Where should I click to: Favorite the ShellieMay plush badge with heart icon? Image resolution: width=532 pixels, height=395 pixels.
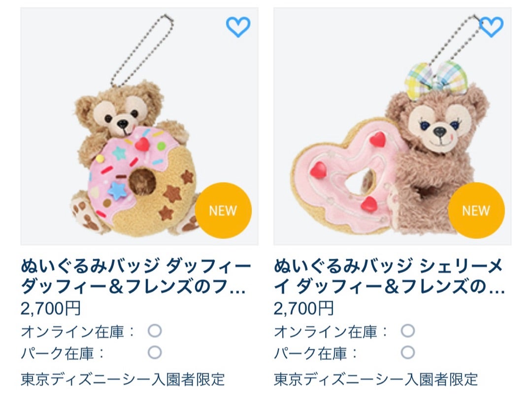491,27
